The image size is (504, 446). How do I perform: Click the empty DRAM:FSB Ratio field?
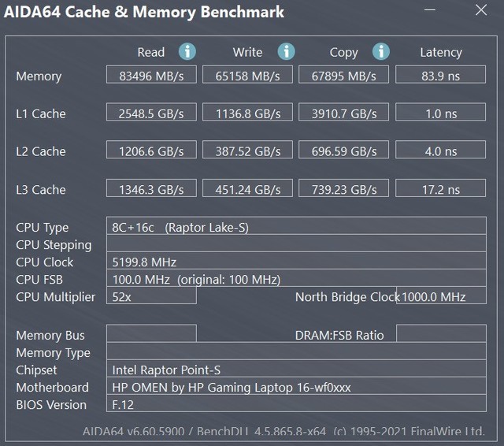pos(440,334)
